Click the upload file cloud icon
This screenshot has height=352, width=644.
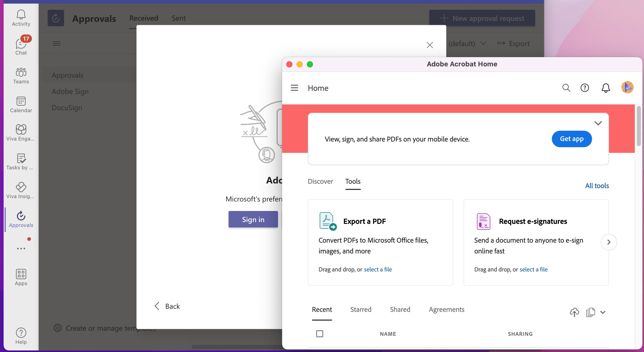(574, 312)
